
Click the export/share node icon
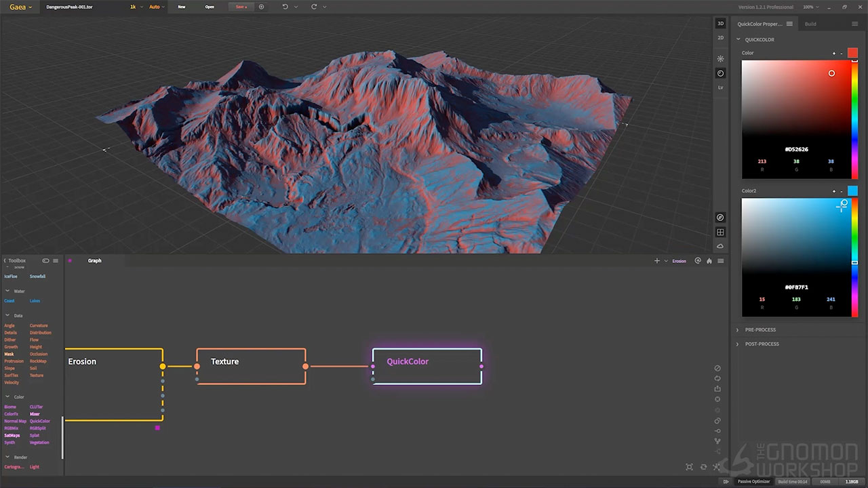pos(717,389)
